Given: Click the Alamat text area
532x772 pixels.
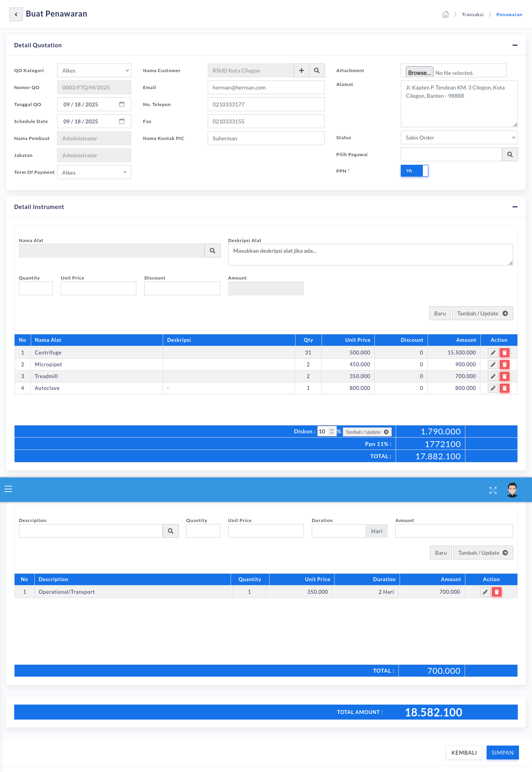Looking at the screenshot, I should (x=459, y=104).
